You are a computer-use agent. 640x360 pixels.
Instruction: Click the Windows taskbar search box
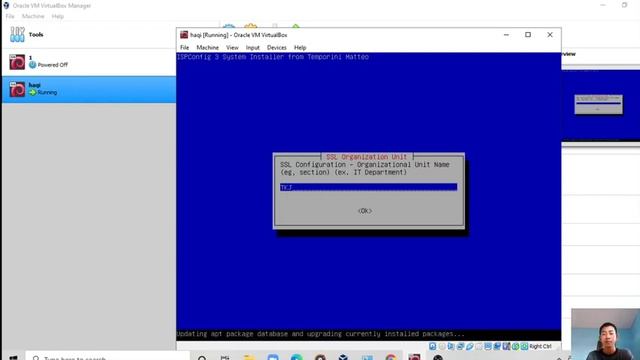tap(108, 356)
